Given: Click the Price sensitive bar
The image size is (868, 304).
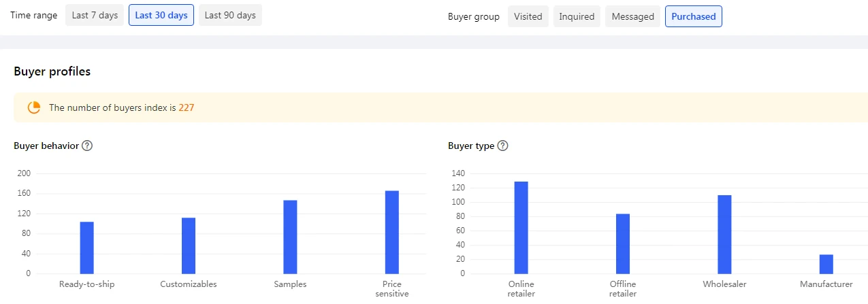Looking at the screenshot, I should coord(391,232).
